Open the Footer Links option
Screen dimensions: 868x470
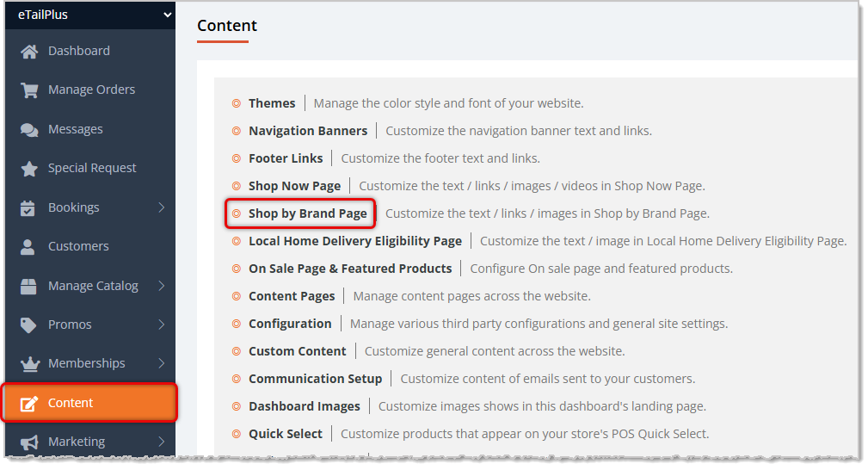click(286, 158)
